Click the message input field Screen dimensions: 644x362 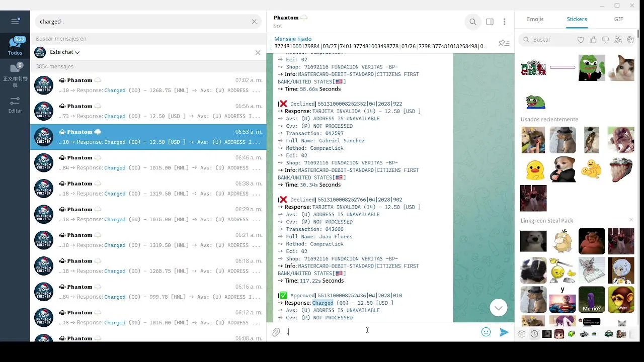coord(381,332)
